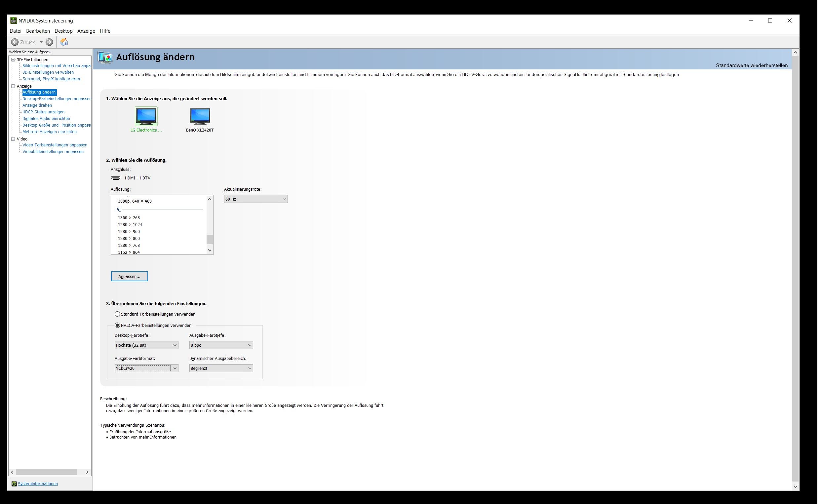Open the back history dropdown arrow
Screen dimensions: 821x504
[x=41, y=42]
